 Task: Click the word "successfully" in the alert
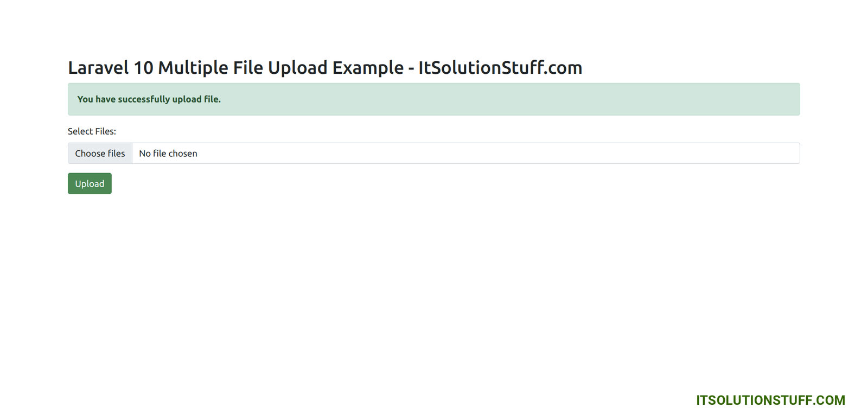pos(144,99)
